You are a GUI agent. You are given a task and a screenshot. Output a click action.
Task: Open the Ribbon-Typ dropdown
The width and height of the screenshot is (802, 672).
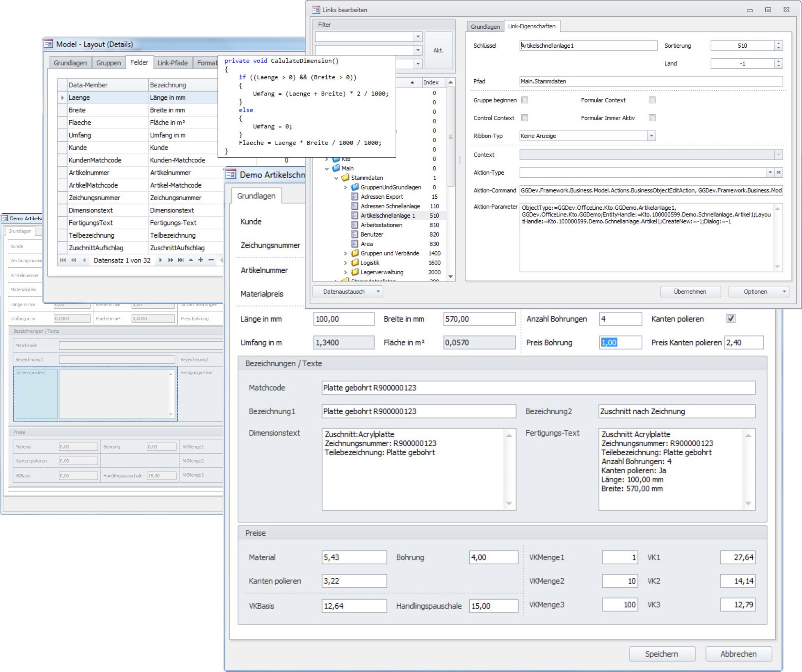point(651,136)
